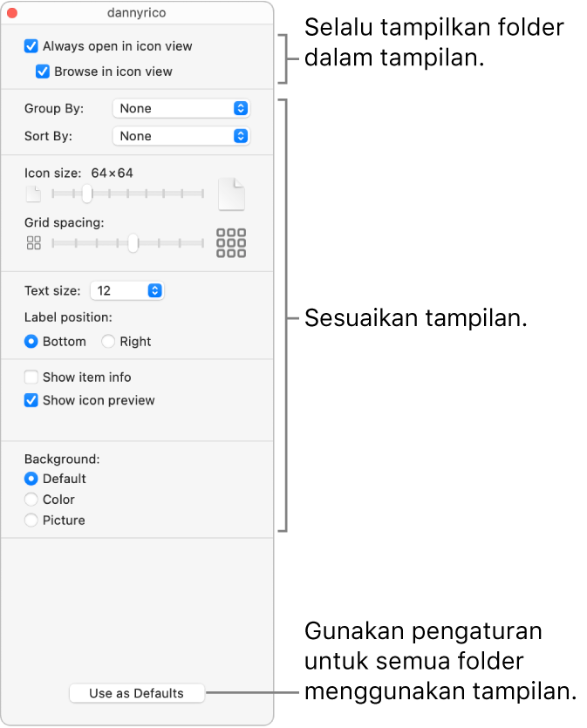Click the tight grid spacing icon

[x=34, y=243]
